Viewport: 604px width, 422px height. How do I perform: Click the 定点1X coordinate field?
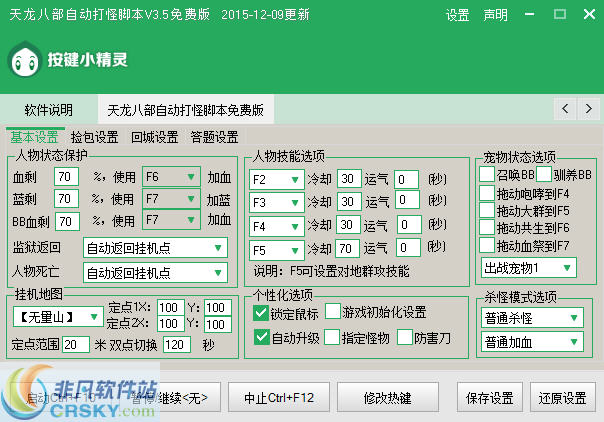point(171,307)
